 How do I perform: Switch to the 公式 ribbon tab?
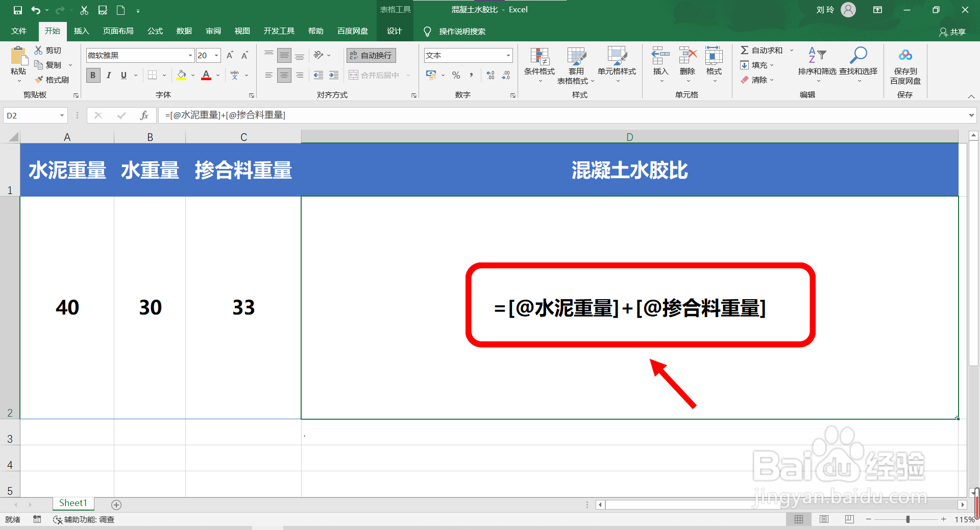(155, 31)
